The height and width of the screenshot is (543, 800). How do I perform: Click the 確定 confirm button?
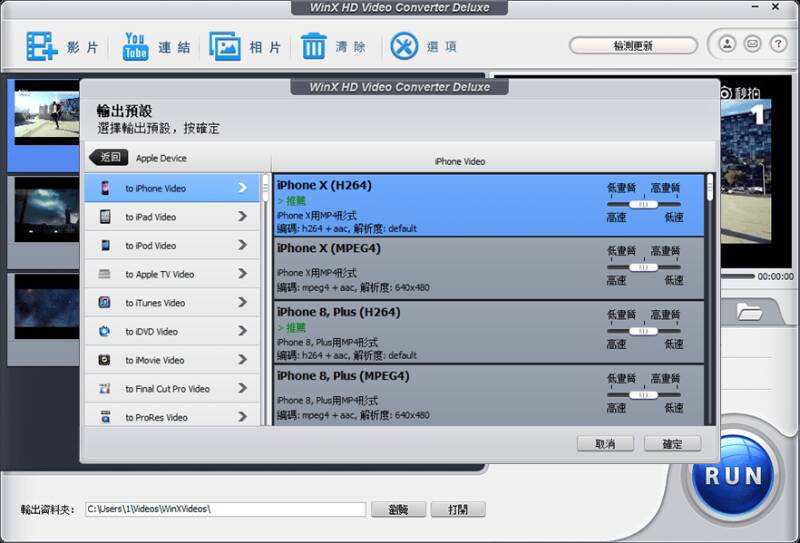pos(672,443)
